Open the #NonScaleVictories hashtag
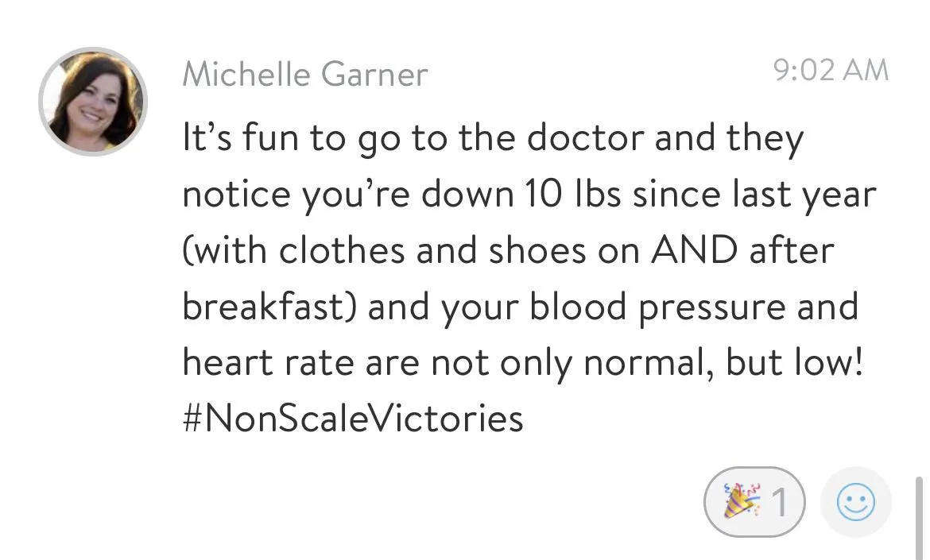930x560 pixels. pos(353,418)
